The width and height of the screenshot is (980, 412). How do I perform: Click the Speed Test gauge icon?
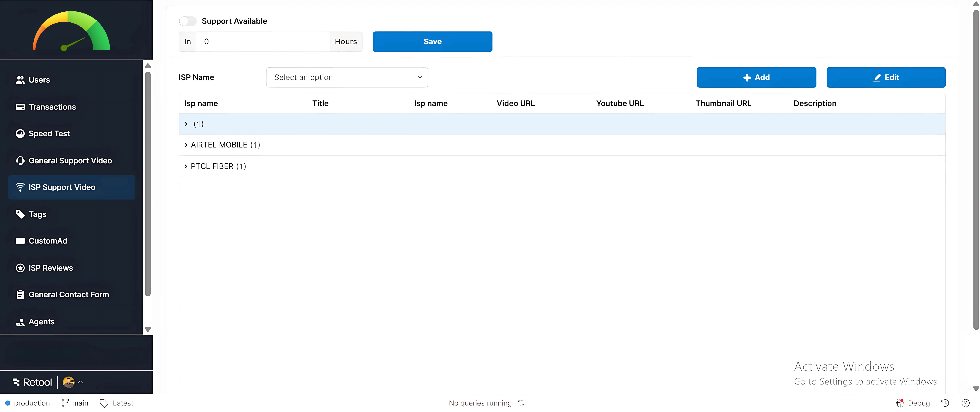[x=20, y=133]
